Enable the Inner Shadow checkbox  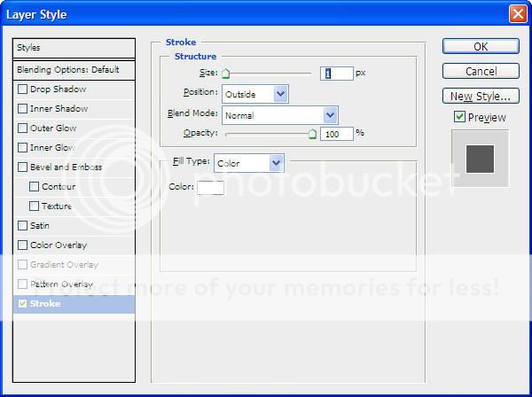click(x=23, y=109)
